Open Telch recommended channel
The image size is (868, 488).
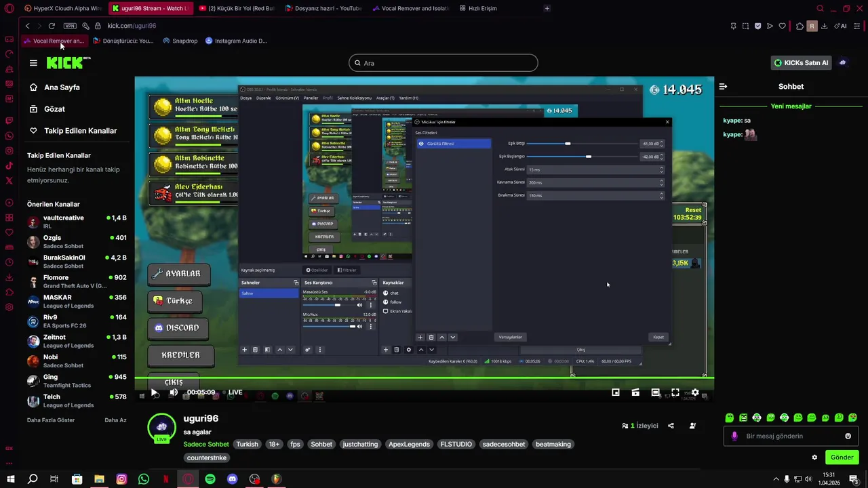coord(77,401)
